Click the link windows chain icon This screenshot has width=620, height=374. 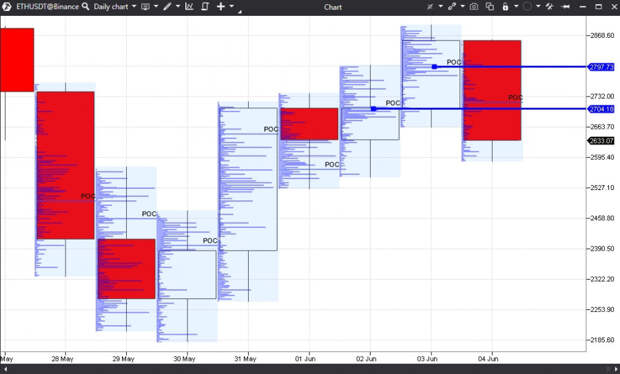452,7
